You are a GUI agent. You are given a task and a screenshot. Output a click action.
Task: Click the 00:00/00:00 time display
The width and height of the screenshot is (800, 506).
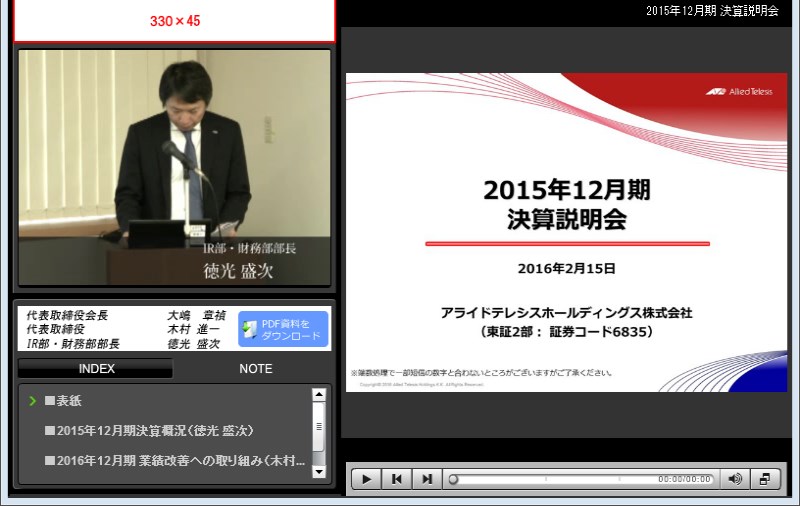(684, 479)
